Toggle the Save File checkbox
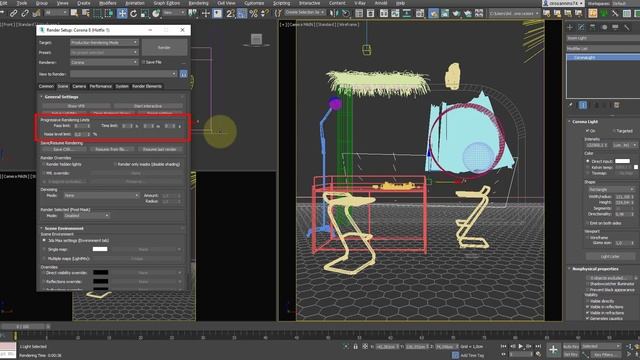 143,62
